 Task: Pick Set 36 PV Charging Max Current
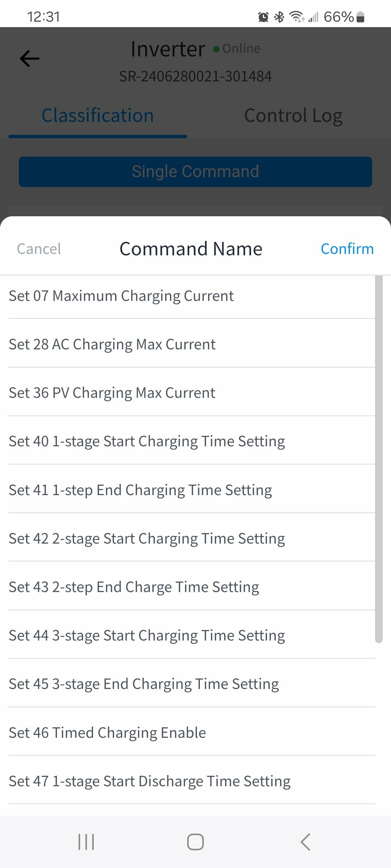point(192,392)
